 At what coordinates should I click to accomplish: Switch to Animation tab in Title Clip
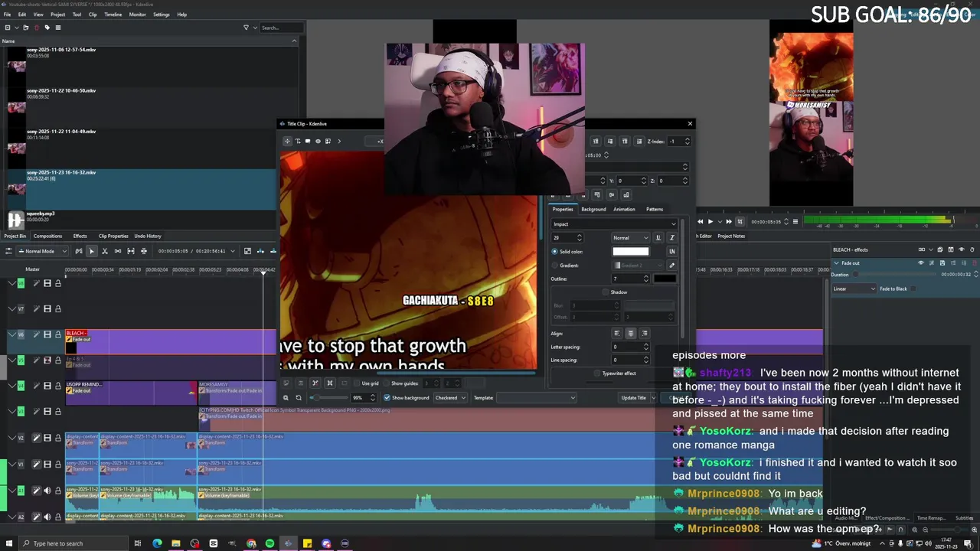624,209
